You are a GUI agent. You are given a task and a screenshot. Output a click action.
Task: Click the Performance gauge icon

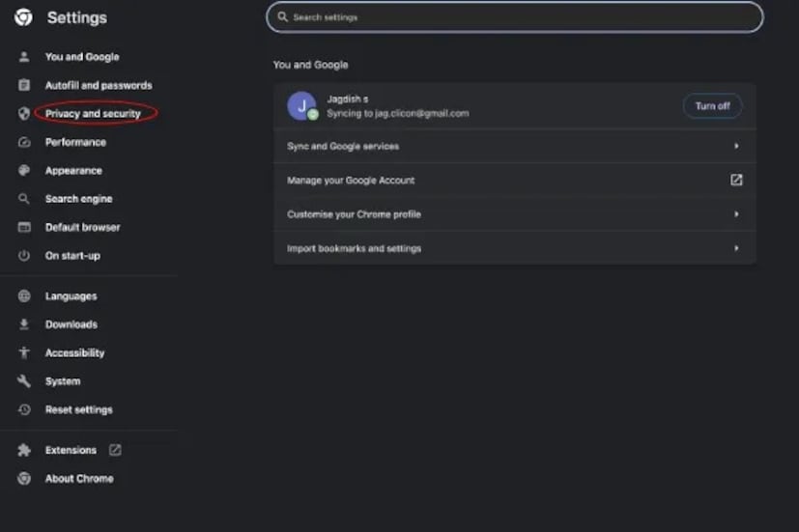24,142
